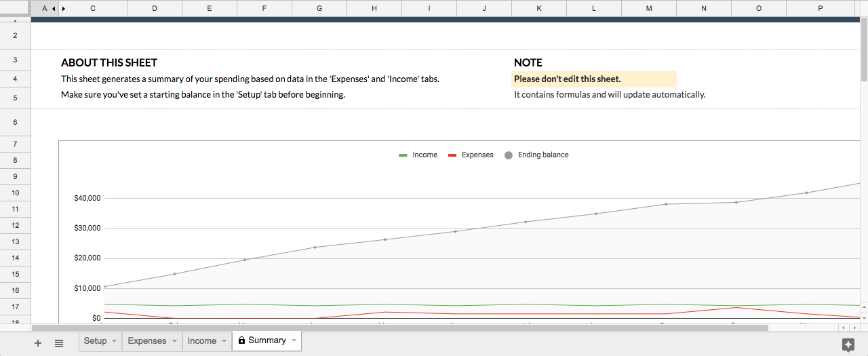Click the Explore star icon
This screenshot has height=356, width=868.
pos(848,344)
